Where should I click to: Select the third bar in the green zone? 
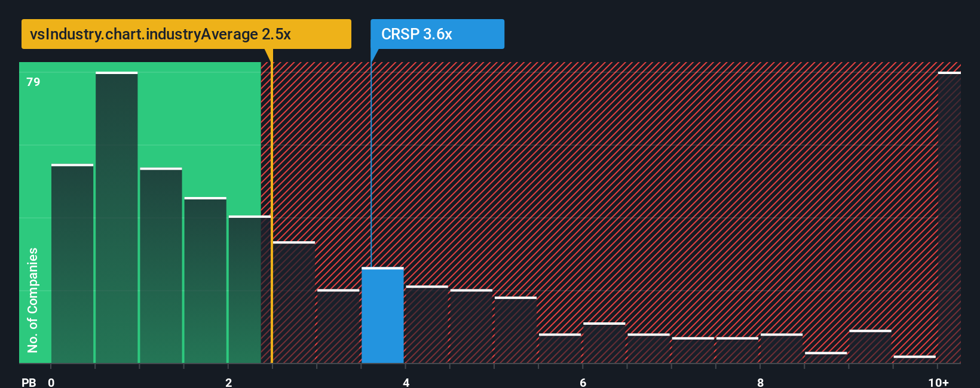coord(161,266)
